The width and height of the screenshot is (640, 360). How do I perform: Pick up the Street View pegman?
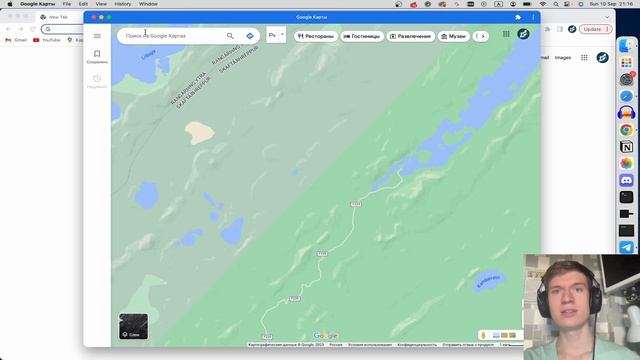(x=484, y=335)
